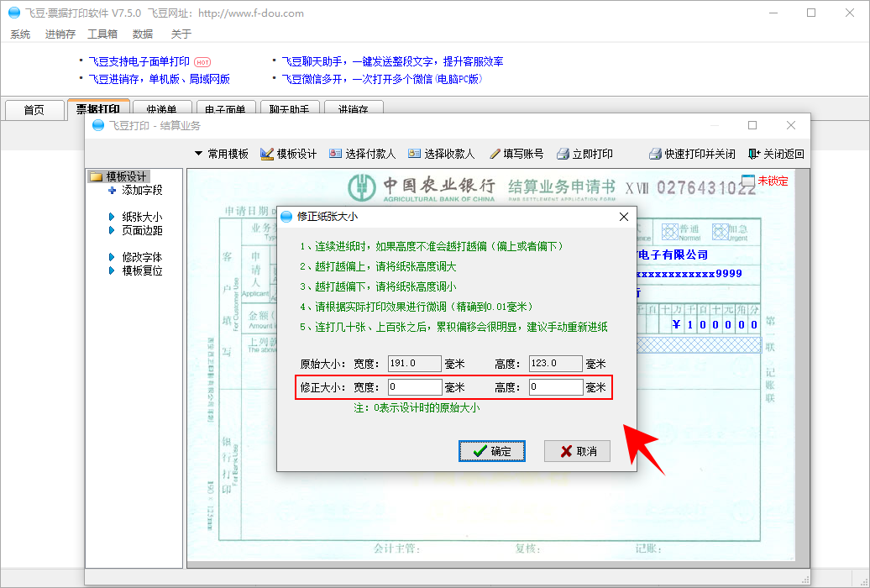The height and width of the screenshot is (588, 870).
Task: Select 页面边距 in the sidebar tree
Action: point(142,230)
